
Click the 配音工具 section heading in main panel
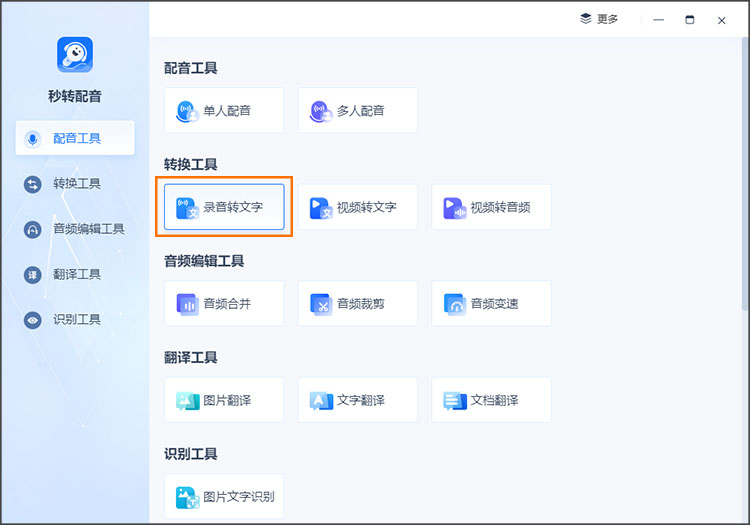[x=190, y=68]
